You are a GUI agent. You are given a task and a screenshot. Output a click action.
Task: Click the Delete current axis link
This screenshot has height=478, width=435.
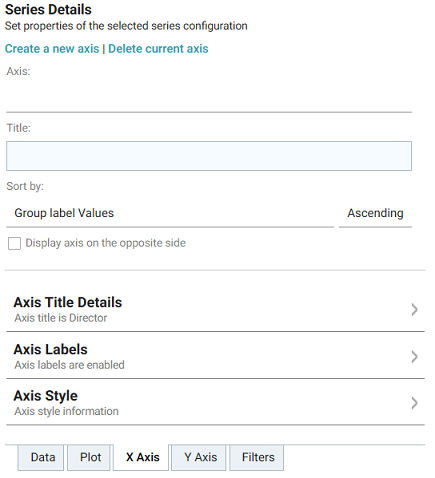pos(158,49)
